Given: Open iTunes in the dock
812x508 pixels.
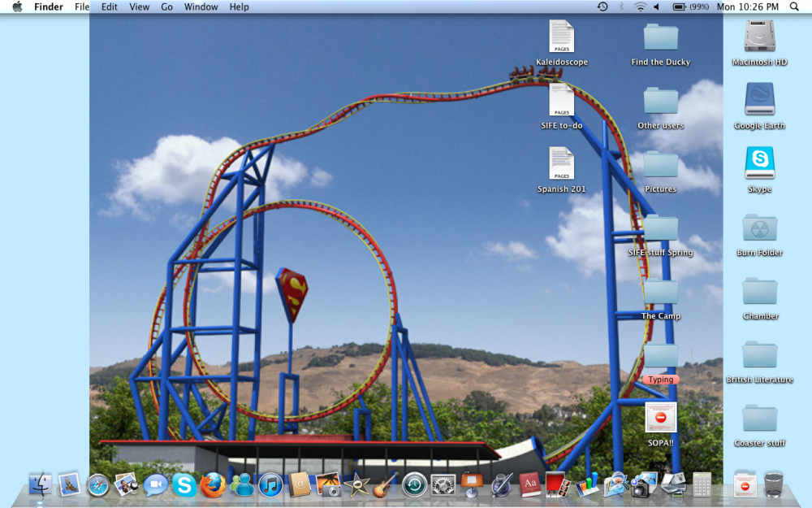Looking at the screenshot, I should (x=270, y=484).
